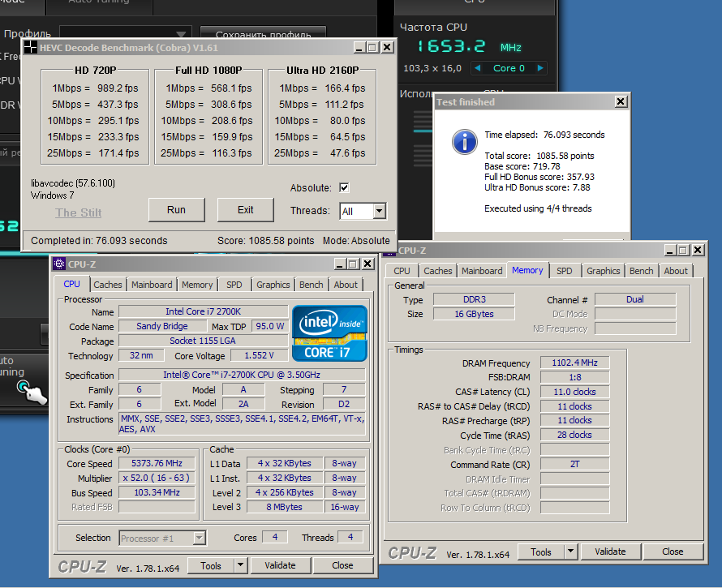This screenshot has height=588, width=722.
Task: Click the Core Speed 5373.76 MHz value
Action: point(157,463)
